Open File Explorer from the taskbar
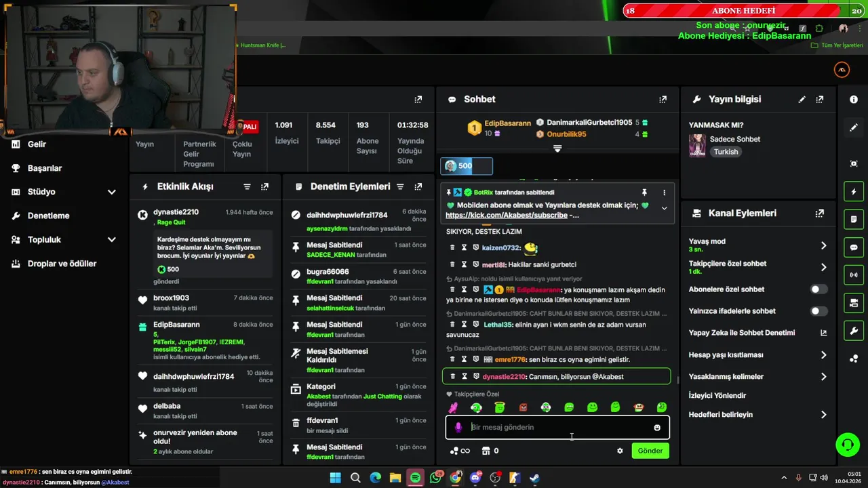 click(395, 478)
